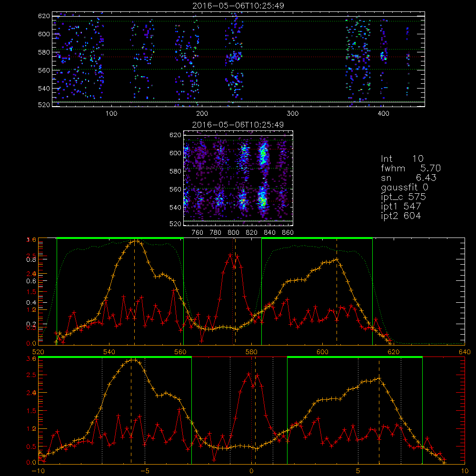Click the top spectrogram title 2016-05-06T10:25:49

pos(238,6)
